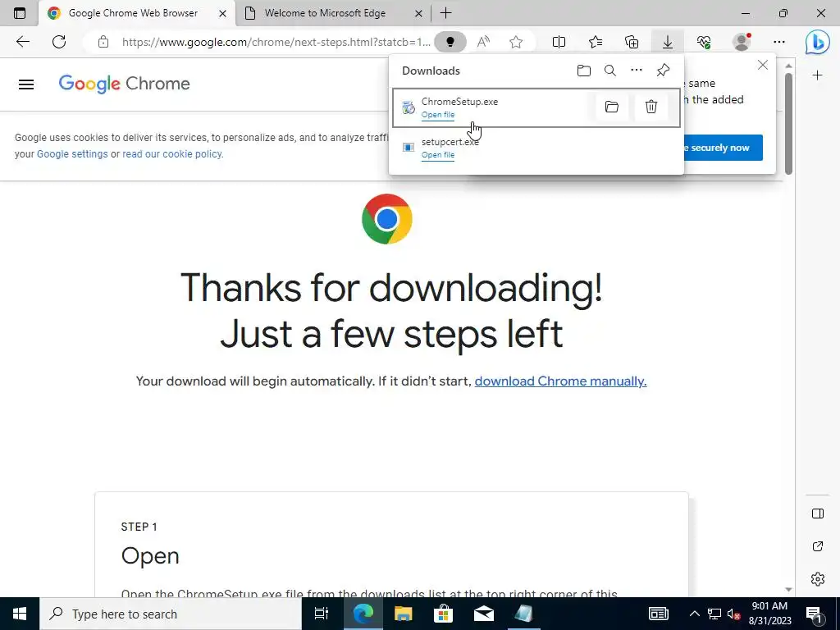Search downloads with magnifier icon
The width and height of the screenshot is (840, 630).
610,71
